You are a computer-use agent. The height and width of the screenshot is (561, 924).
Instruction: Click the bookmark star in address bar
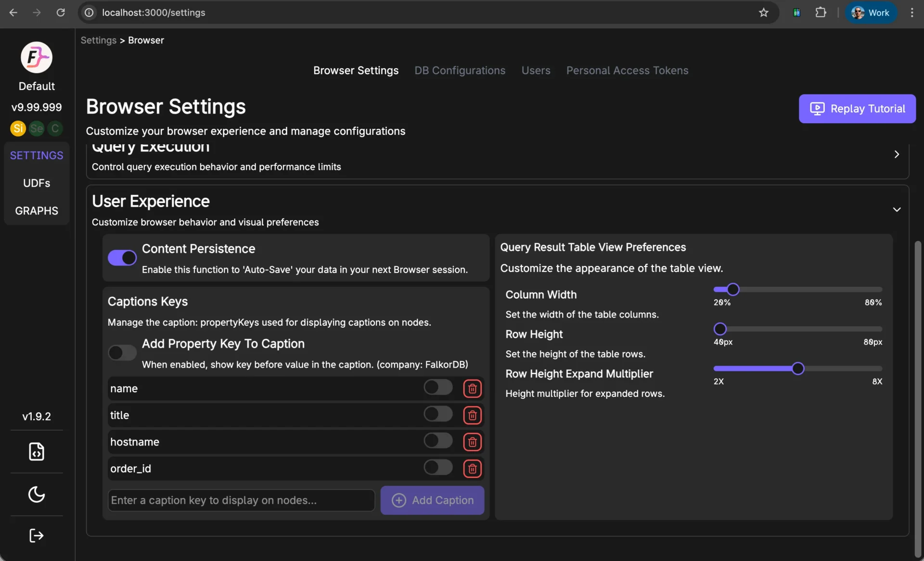point(764,13)
